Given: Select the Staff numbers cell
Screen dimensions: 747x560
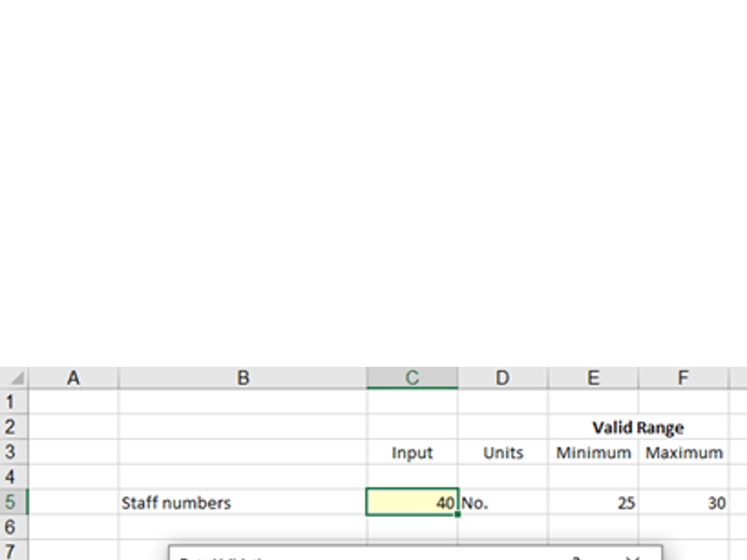Looking at the screenshot, I should (x=243, y=503).
